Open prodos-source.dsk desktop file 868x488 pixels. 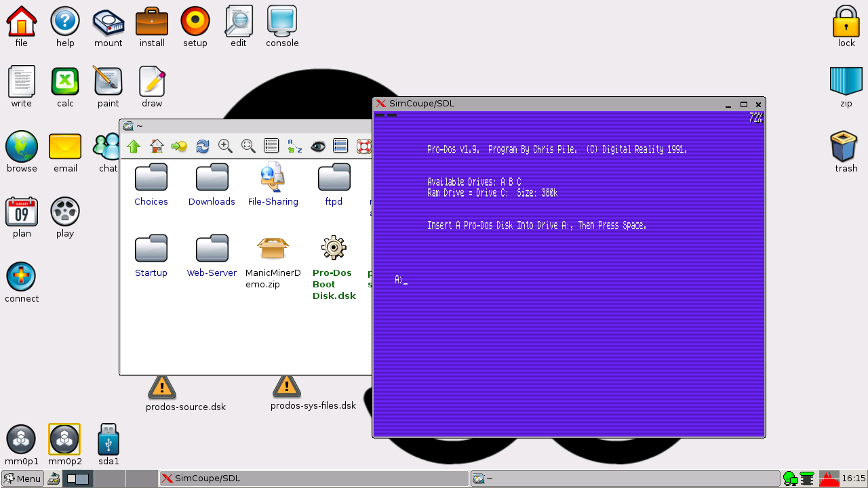tap(162, 391)
